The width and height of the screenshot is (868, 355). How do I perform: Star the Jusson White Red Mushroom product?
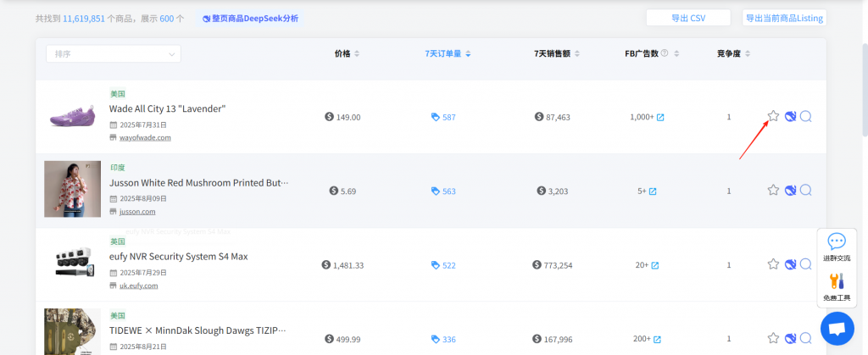pos(772,191)
